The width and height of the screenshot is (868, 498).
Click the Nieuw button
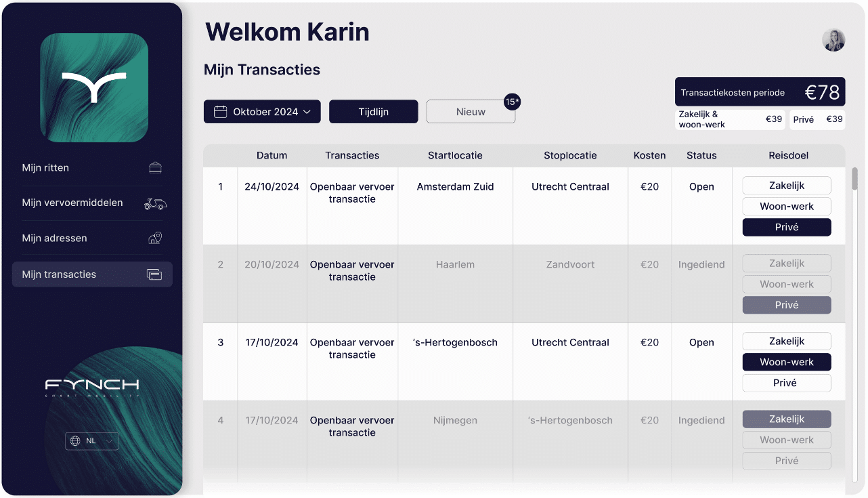tap(471, 112)
